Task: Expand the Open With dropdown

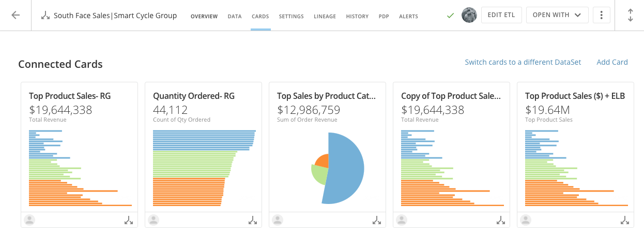Action: click(x=557, y=15)
